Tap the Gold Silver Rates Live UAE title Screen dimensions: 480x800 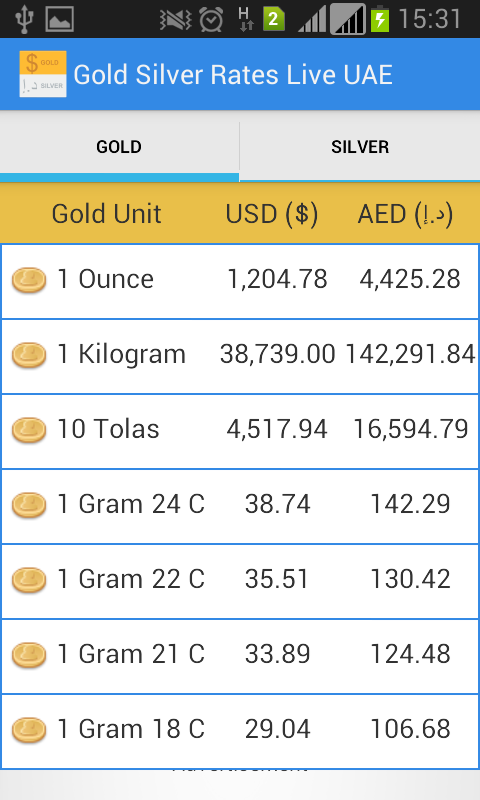(x=233, y=74)
